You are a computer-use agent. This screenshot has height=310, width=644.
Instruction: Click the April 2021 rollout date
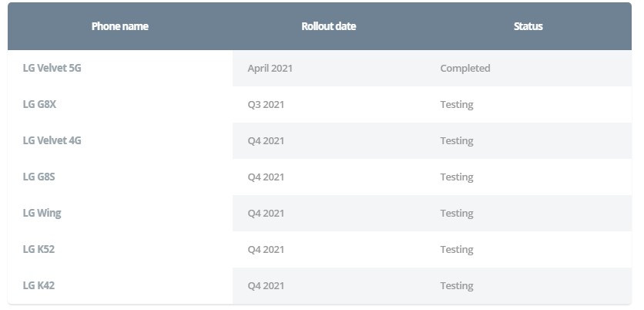pyautogui.click(x=270, y=68)
